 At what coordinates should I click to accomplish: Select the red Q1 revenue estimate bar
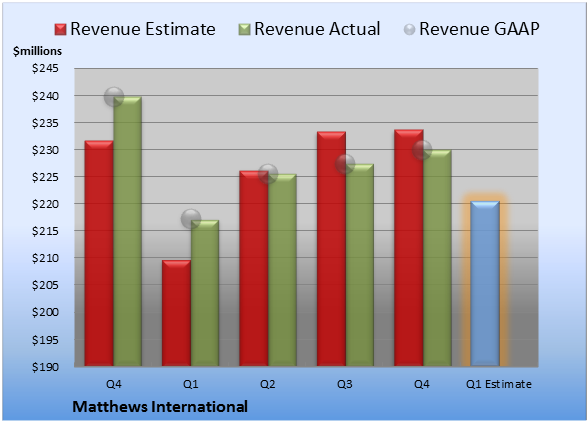(176, 313)
